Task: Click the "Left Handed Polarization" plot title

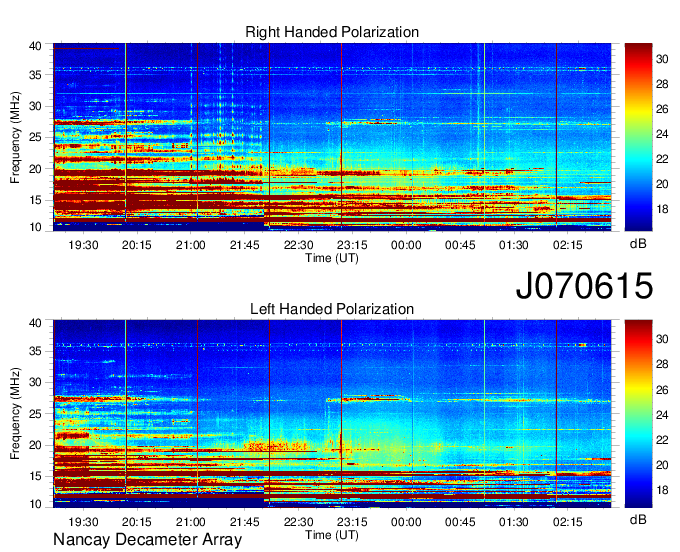Action: [x=332, y=309]
